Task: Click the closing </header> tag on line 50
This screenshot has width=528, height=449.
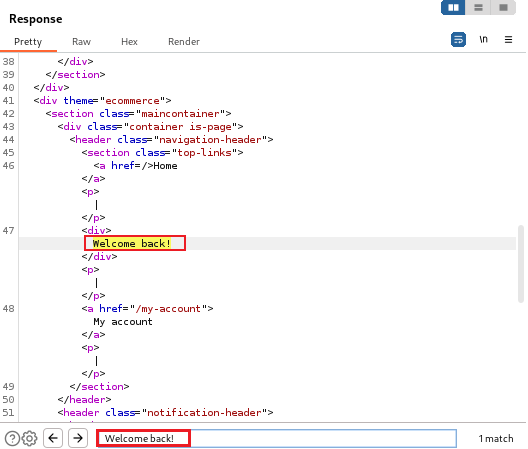Action: [x=84, y=399]
